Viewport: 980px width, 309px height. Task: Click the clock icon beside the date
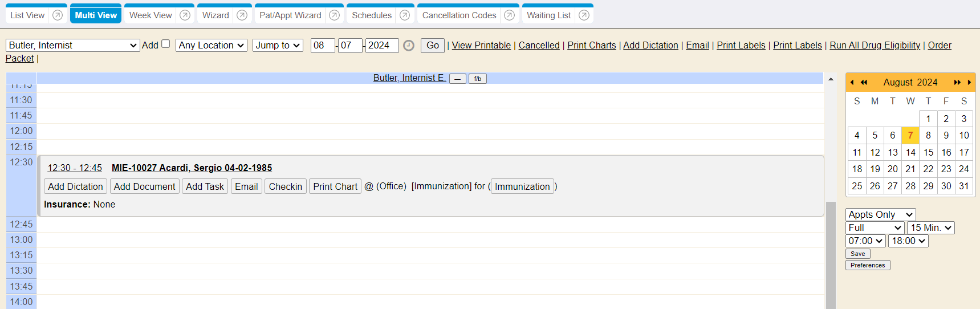pos(409,46)
